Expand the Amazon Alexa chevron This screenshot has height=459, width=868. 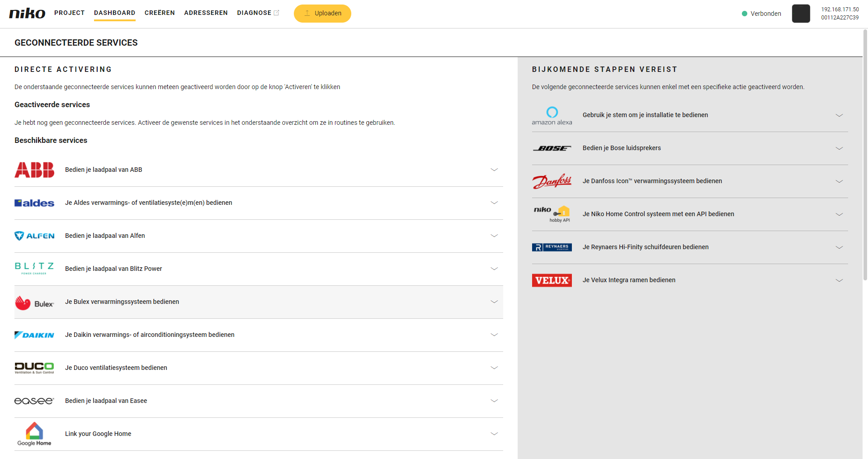point(840,115)
